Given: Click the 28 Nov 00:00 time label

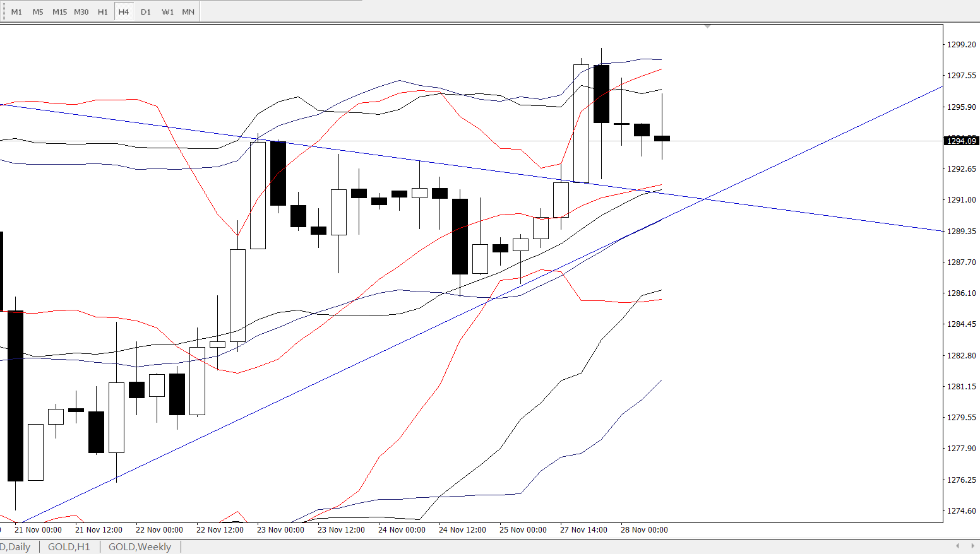Looking at the screenshot, I should (x=644, y=530).
